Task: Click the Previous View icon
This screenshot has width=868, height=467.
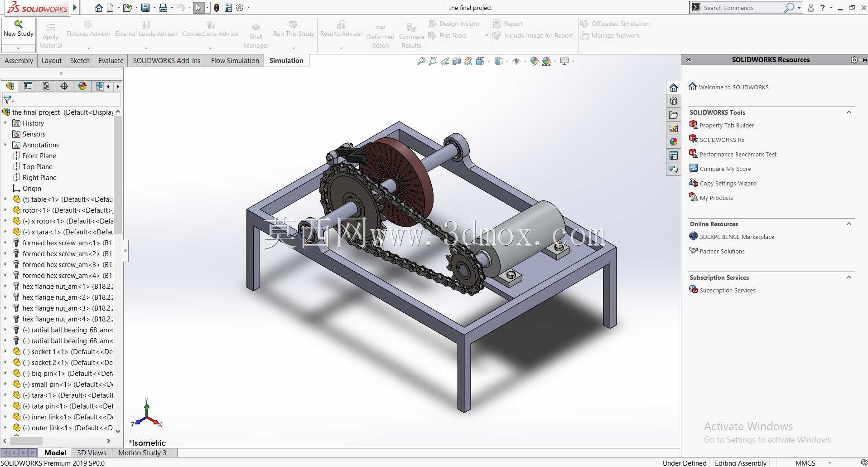Action: pyautogui.click(x=445, y=61)
